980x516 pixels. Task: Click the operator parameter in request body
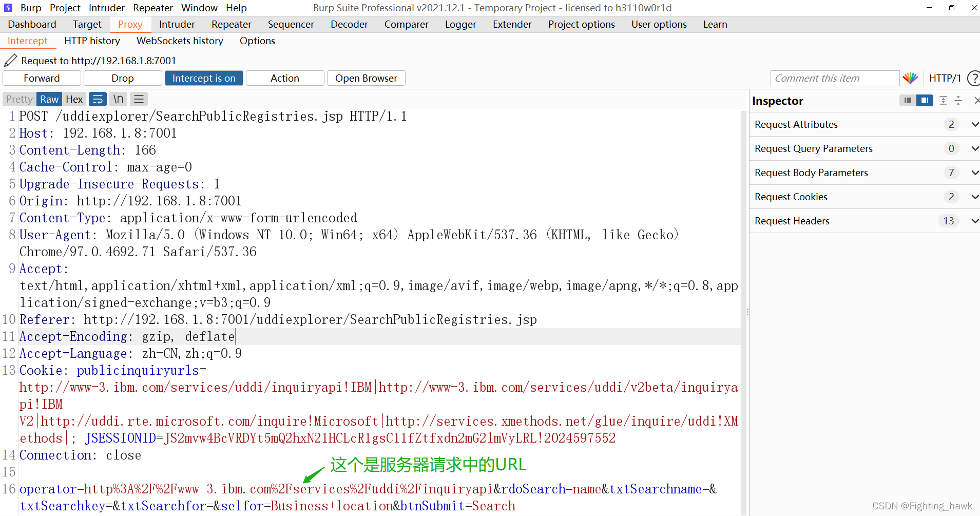click(256, 489)
